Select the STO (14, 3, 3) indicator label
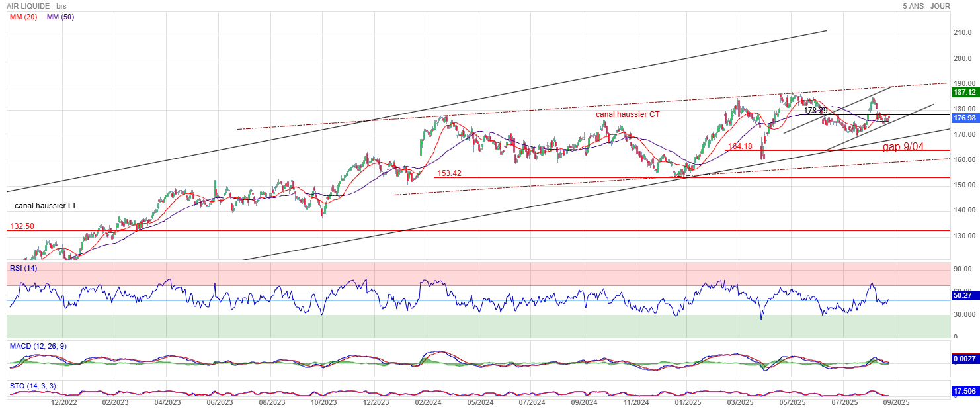 pyautogui.click(x=32, y=385)
